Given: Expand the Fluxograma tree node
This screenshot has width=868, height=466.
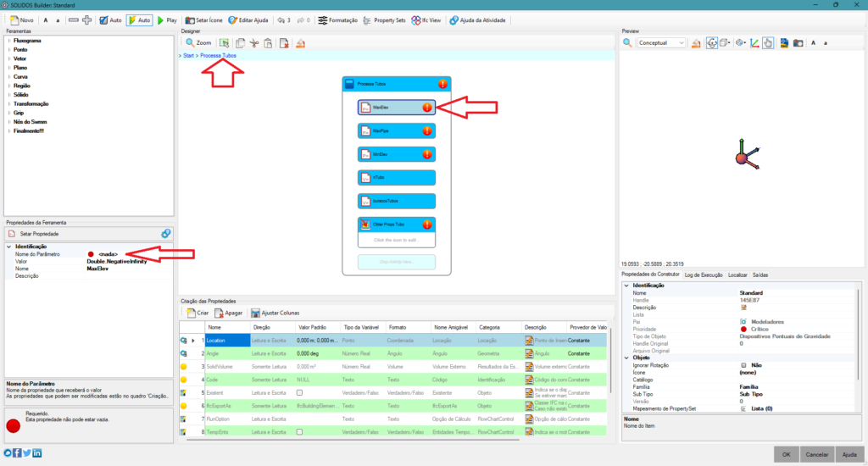Looking at the screenshot, I should click(9, 40).
